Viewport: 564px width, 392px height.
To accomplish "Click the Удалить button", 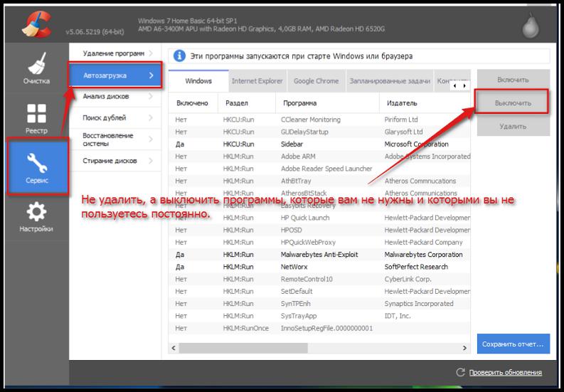I will 514,126.
